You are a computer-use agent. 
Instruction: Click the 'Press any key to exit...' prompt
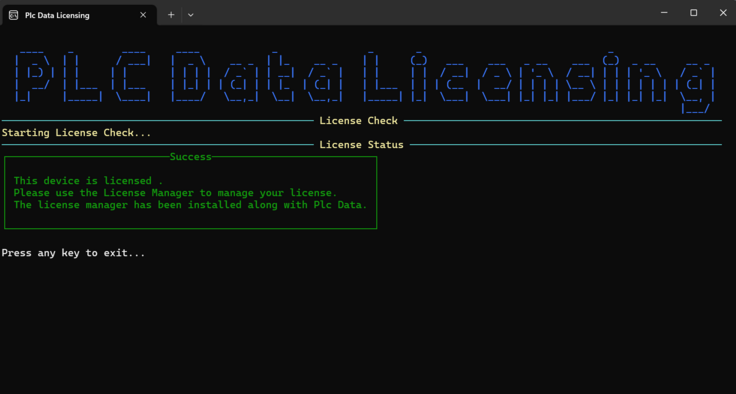click(x=73, y=253)
